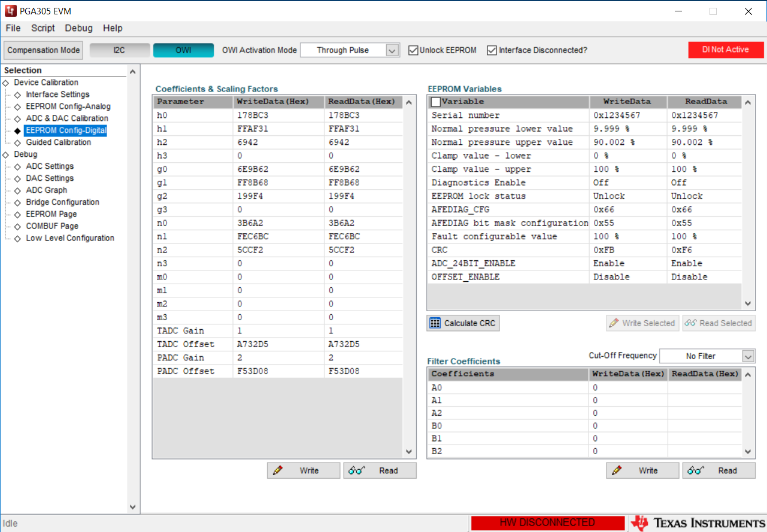Screen dimensions: 767x532
Task: Click the EEPROM lock status row label
Action: pos(478,196)
